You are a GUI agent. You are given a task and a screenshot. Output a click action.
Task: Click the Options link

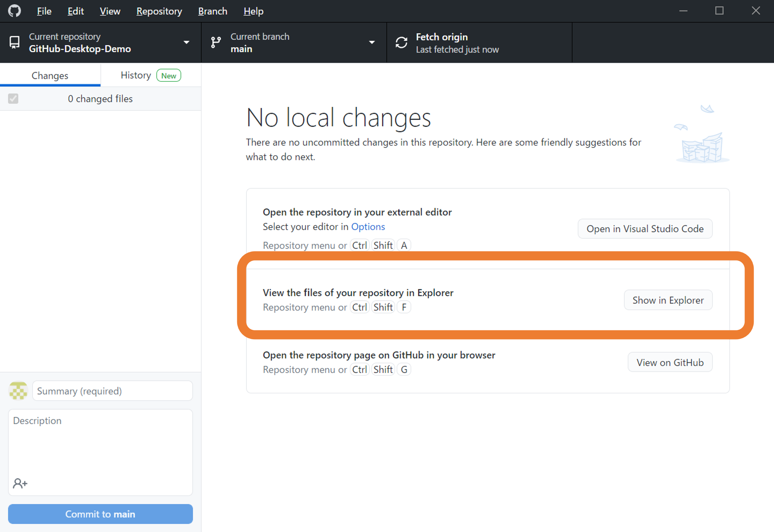click(368, 226)
